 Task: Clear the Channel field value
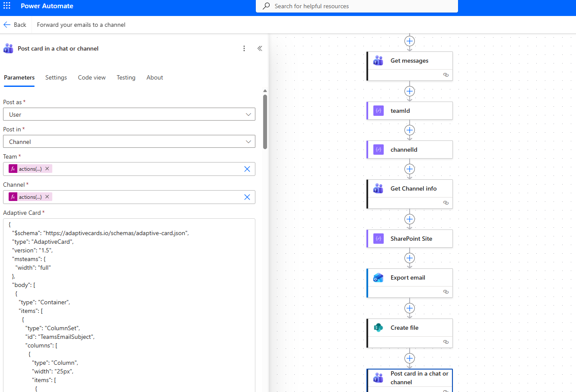click(247, 197)
